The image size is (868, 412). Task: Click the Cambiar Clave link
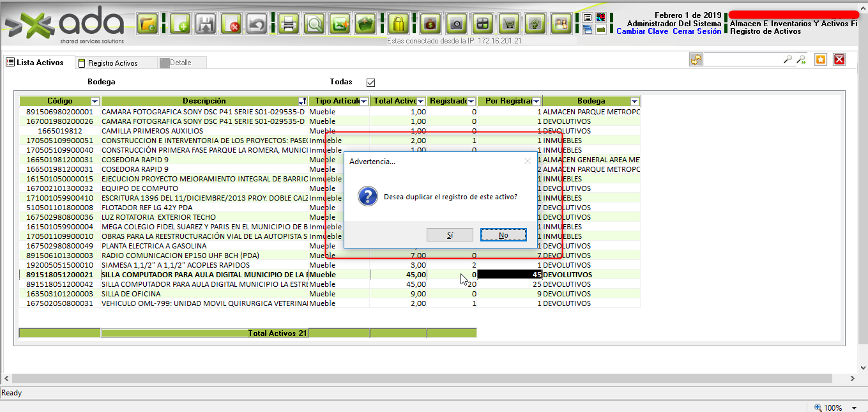click(642, 31)
